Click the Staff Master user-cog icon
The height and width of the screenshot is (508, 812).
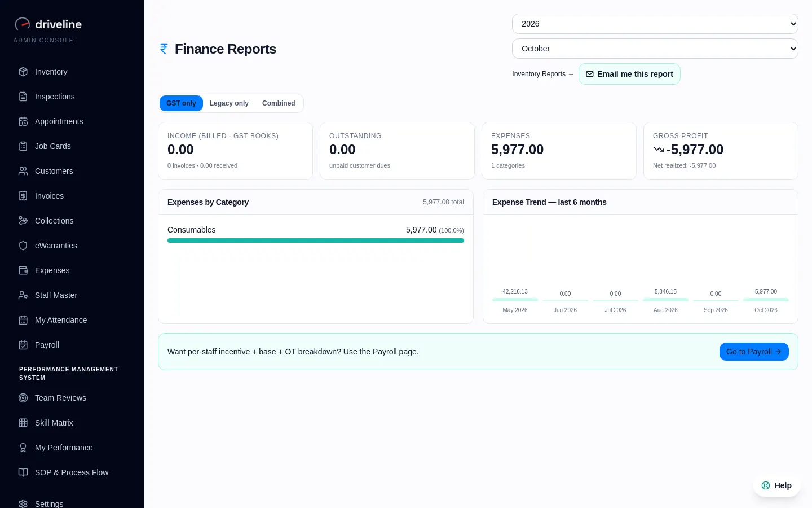(x=23, y=295)
